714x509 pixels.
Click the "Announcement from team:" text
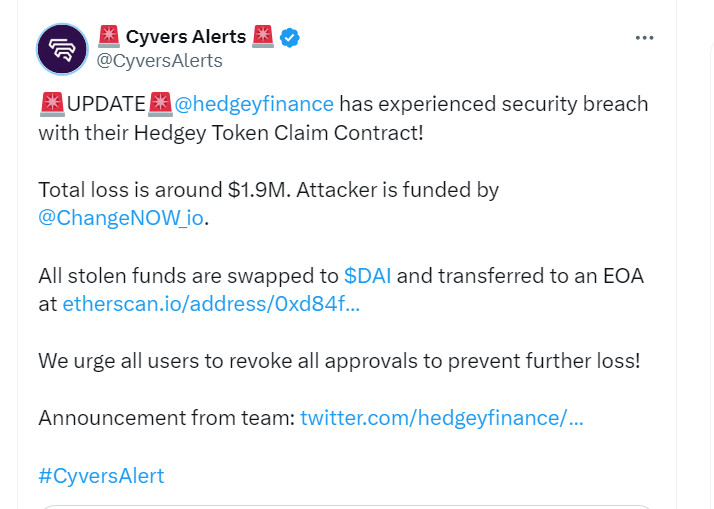(x=166, y=417)
